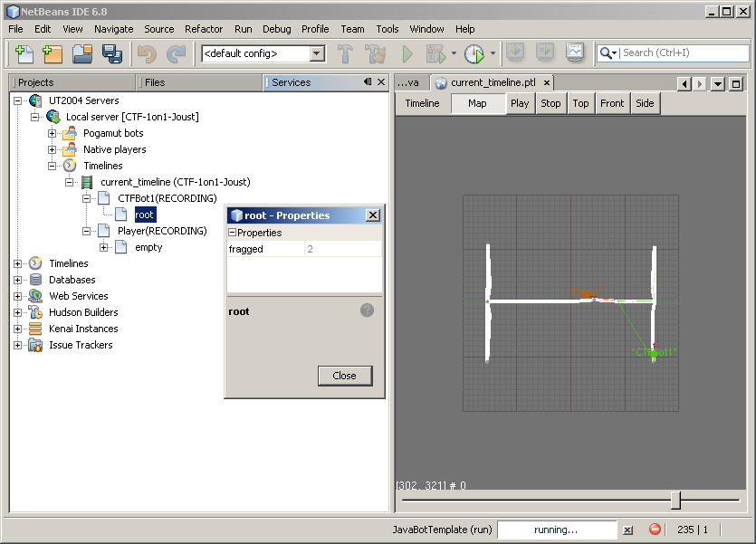Expand the Databases node
756x544 pixels.
(18, 280)
